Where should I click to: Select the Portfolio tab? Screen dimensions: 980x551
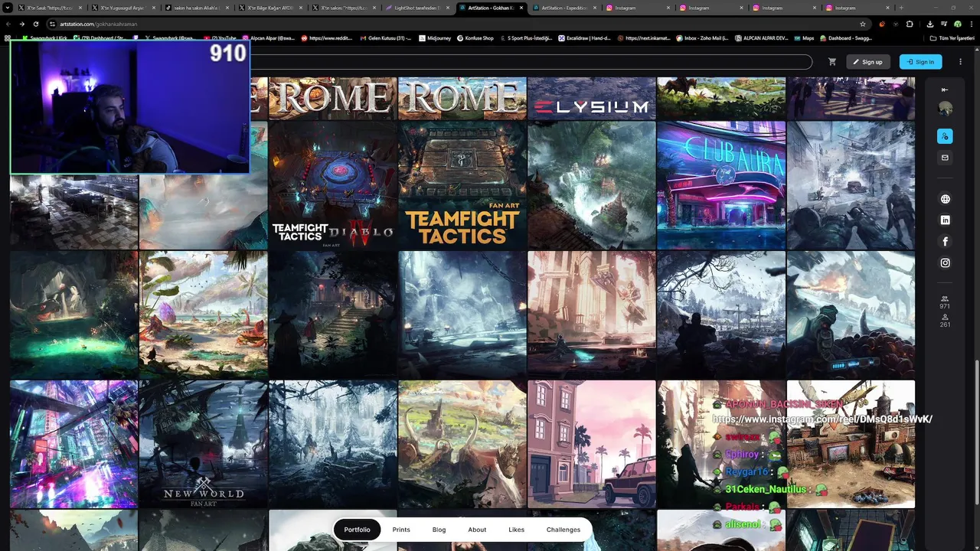coord(357,530)
